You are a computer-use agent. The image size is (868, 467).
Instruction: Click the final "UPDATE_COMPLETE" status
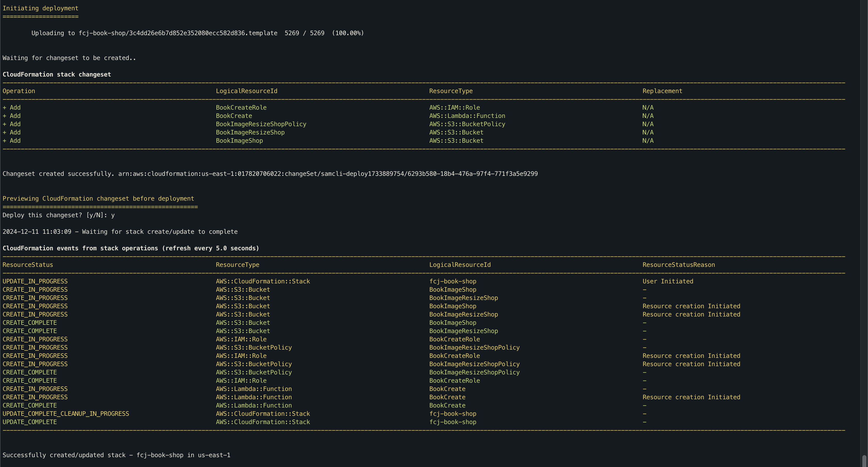click(x=30, y=422)
